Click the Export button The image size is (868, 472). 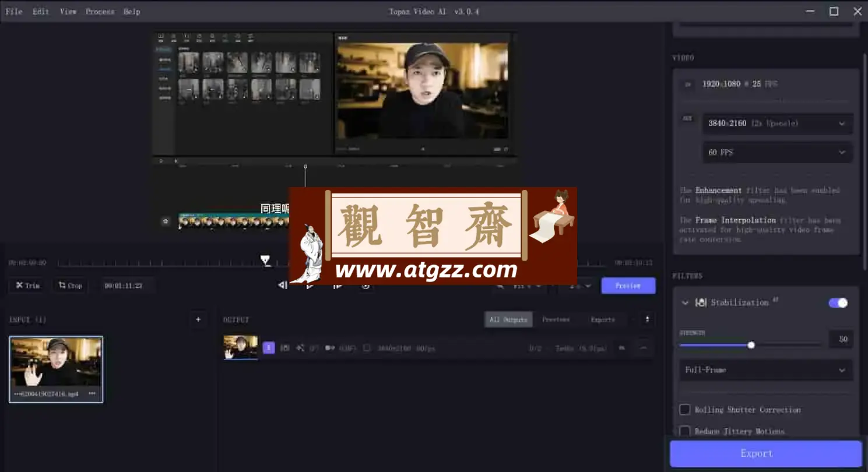tap(765, 453)
